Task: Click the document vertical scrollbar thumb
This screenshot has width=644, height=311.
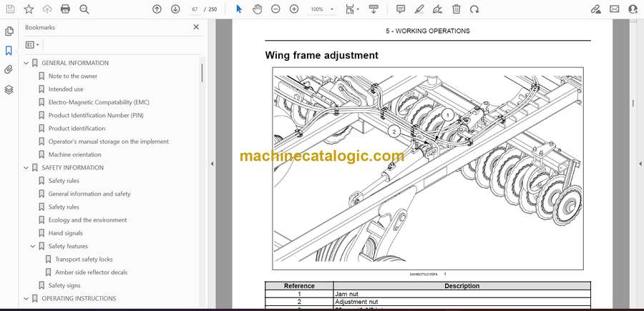Action: coord(633,104)
